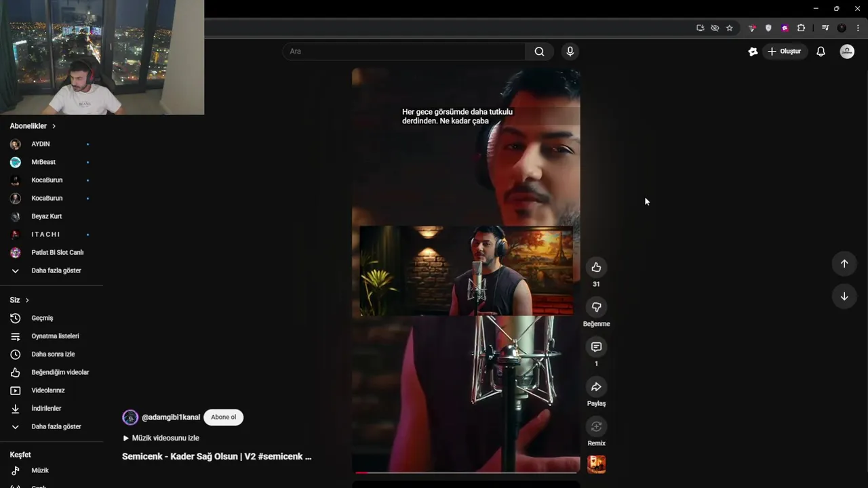Bookmark page with the star icon
This screenshot has width=868, height=488.
click(x=729, y=28)
